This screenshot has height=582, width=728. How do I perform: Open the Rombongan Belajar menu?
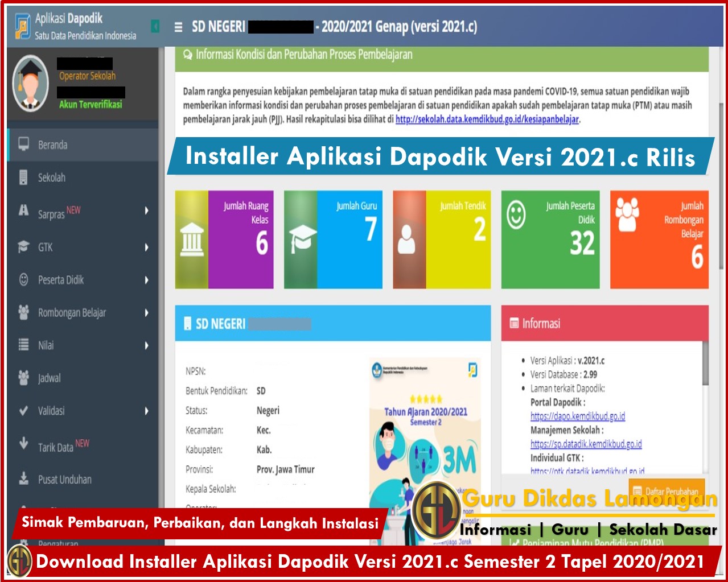83,312
